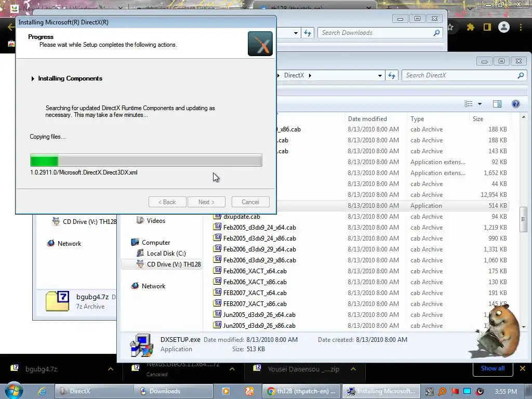
Task: Click the disabled Back button in installer
Action: coord(167,202)
